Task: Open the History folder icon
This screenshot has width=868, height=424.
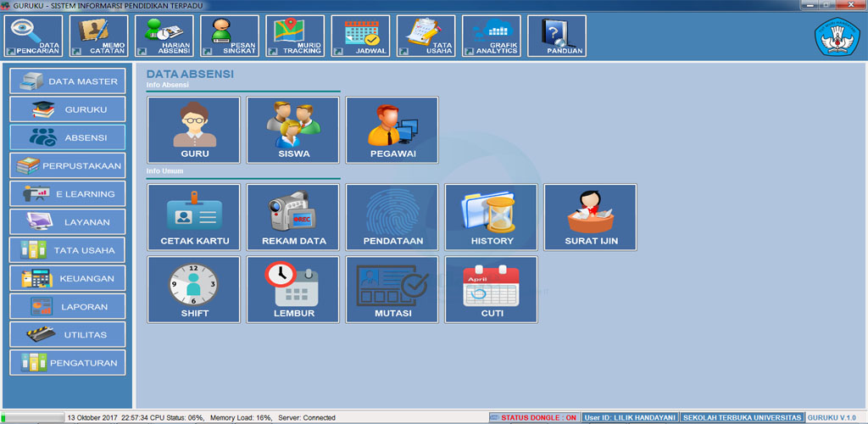Action: click(x=492, y=217)
